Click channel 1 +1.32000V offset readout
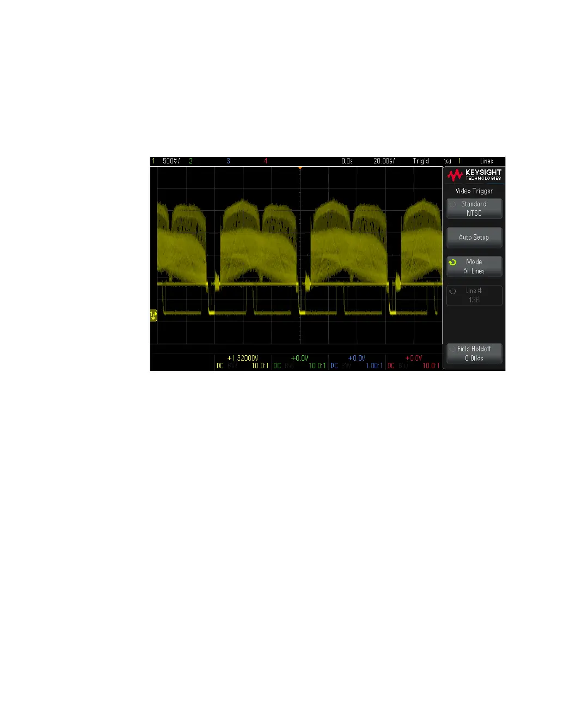588x706 pixels. click(x=243, y=358)
